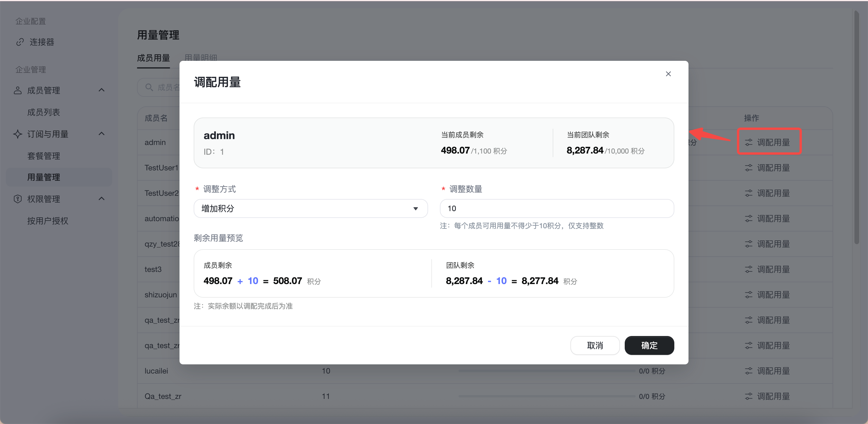Click 调配用量 icon for TestUser1 row
This screenshot has width=868, height=424.
click(748, 168)
